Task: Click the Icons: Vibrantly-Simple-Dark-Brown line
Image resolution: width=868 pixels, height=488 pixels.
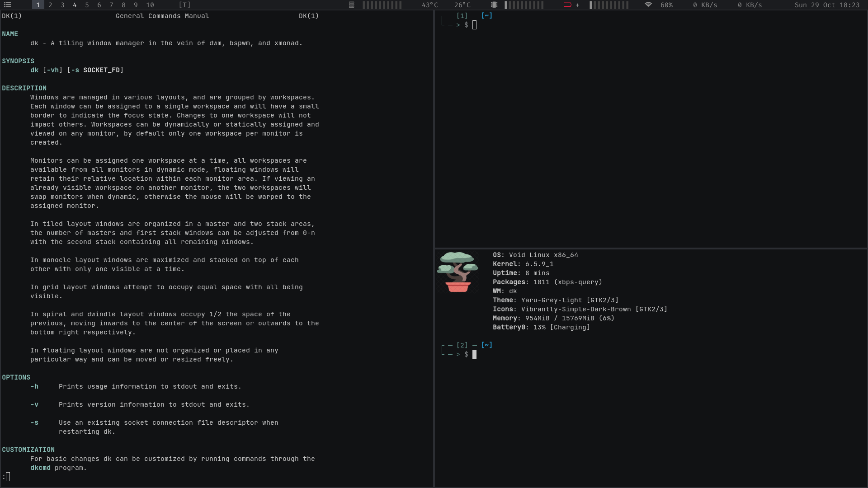Action: click(x=580, y=309)
